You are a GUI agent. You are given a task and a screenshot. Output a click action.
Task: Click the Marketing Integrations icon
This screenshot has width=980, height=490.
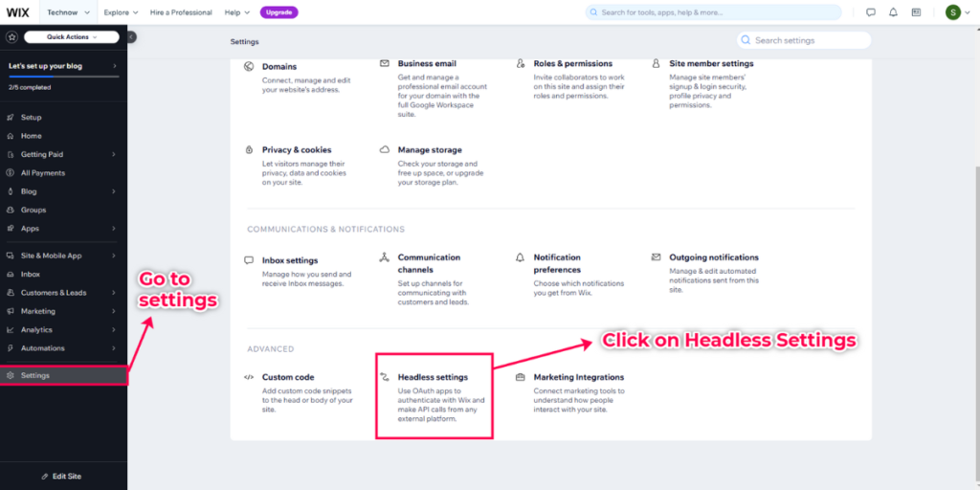click(520, 377)
